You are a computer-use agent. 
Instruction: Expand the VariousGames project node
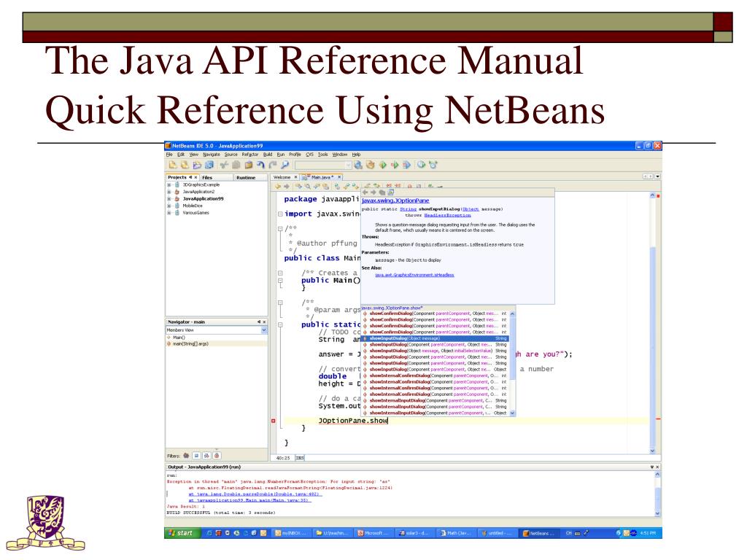169,213
